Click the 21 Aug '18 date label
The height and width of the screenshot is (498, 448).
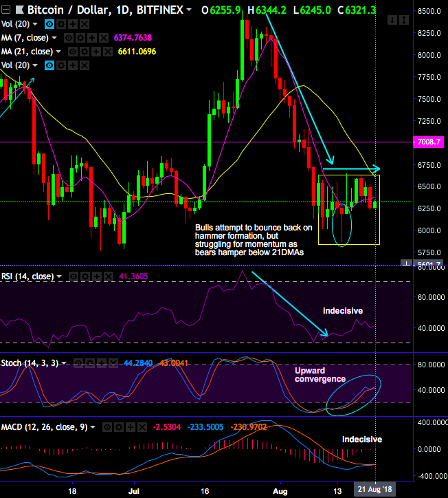click(374, 490)
